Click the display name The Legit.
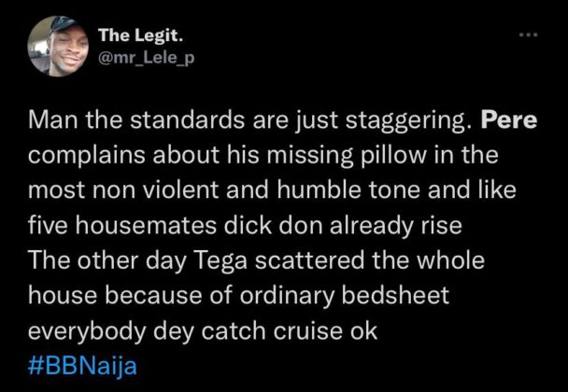568x392 pixels. click(140, 35)
